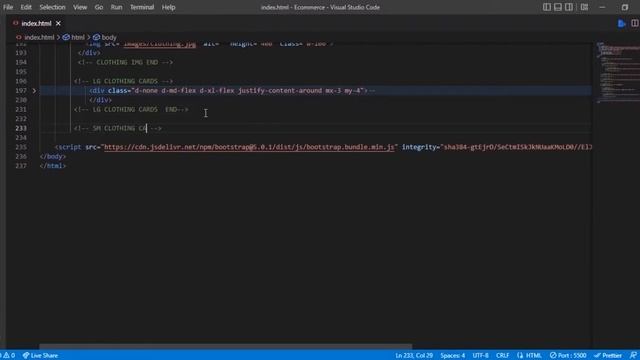Viewport: 640px width, 360px height.
Task: Click the closing </body> tag line
Action: coord(53,156)
